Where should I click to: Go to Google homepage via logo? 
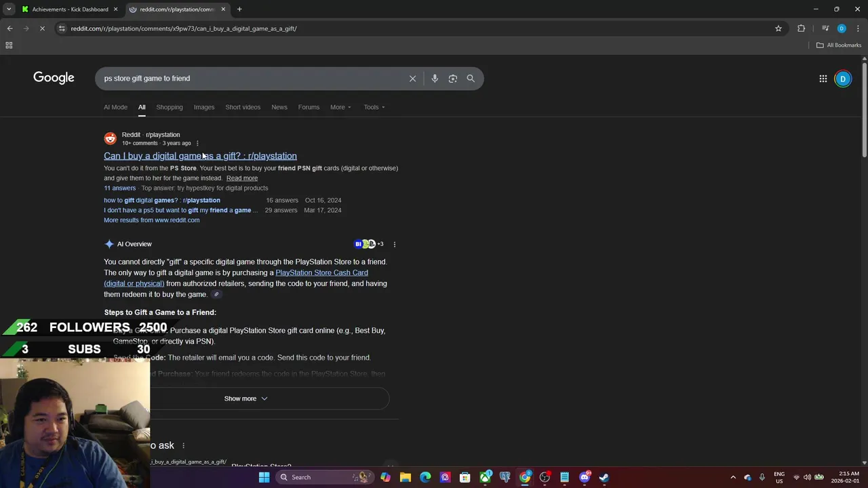[54, 78]
